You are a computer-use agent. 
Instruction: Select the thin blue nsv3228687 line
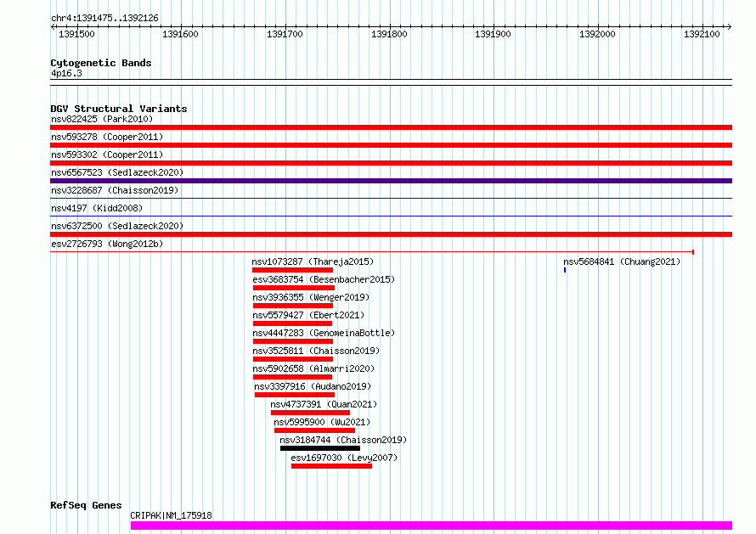pos(391,198)
